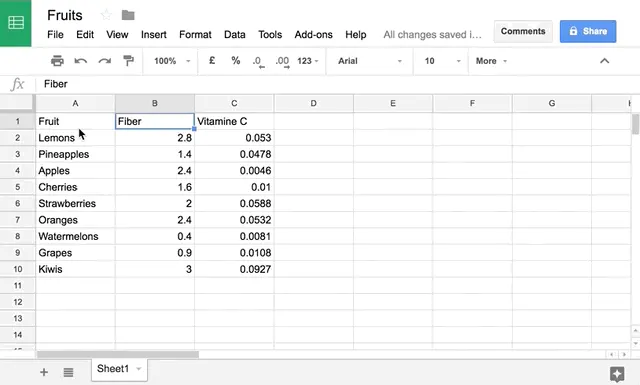Select column B header

click(x=155, y=103)
